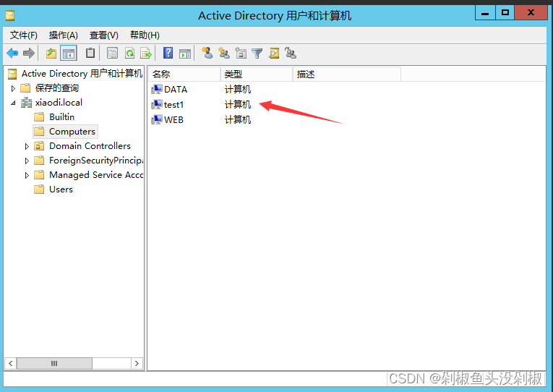This screenshot has width=553, height=392.
Task: Click the Forward arrow toolbar icon
Action: [x=29, y=54]
